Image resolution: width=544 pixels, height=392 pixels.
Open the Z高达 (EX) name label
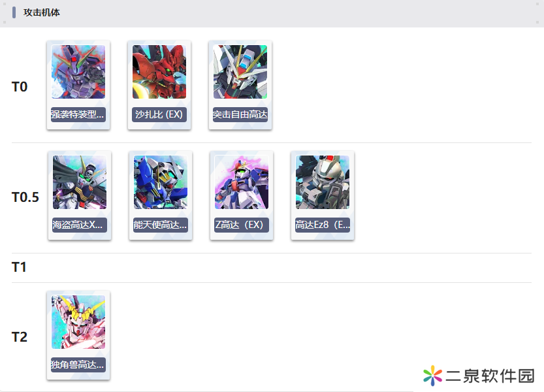pos(242,225)
